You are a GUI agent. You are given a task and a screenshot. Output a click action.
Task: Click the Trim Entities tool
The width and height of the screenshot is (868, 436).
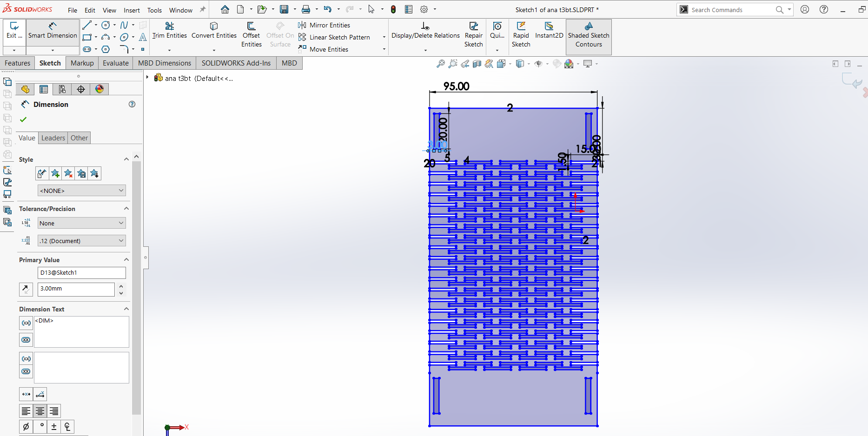click(x=169, y=31)
